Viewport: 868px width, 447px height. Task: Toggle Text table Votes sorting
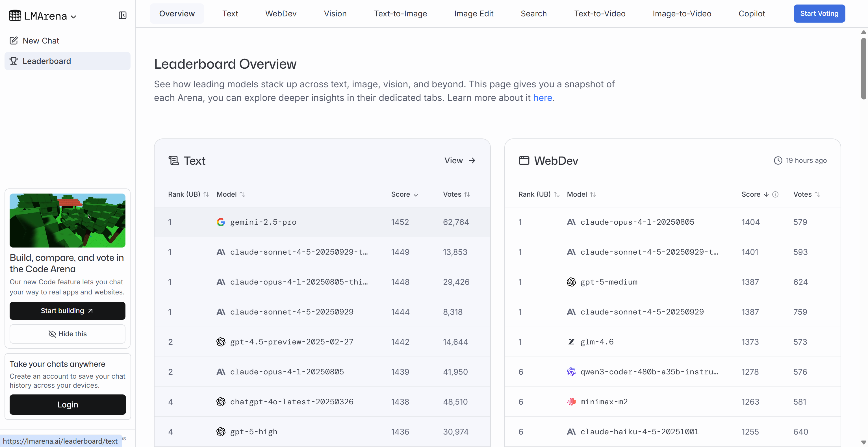[x=467, y=194]
